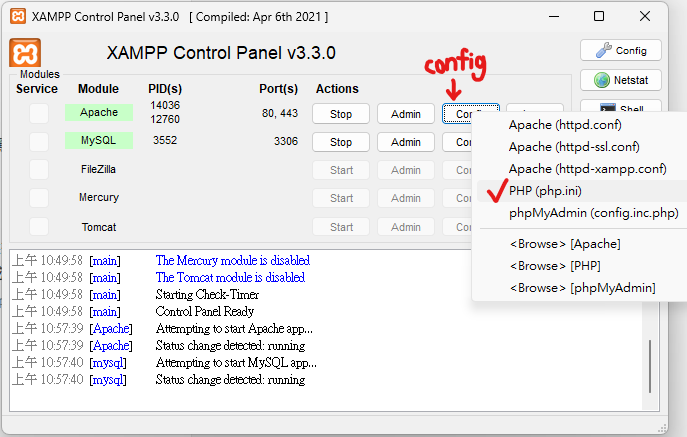The height and width of the screenshot is (437, 687).
Task: Click the green MySQL module label
Action: point(99,140)
